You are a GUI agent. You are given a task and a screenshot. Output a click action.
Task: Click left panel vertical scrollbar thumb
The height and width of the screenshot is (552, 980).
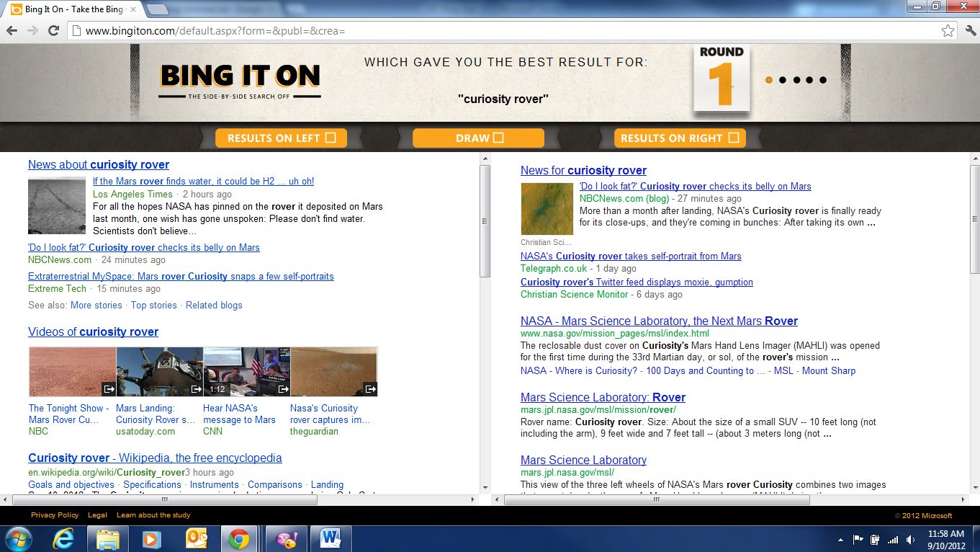click(485, 221)
